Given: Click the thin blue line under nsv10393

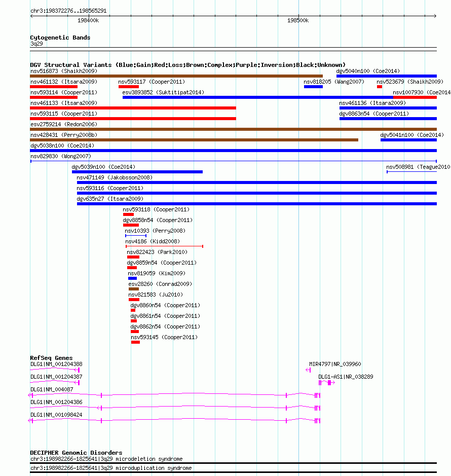Looking at the screenshot, I should [x=136, y=236].
